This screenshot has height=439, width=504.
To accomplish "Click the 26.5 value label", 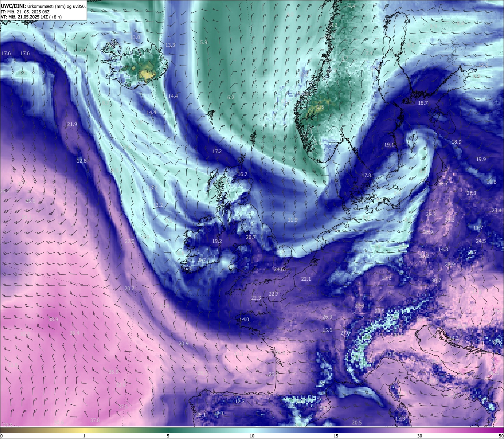I will (x=380, y=311).
